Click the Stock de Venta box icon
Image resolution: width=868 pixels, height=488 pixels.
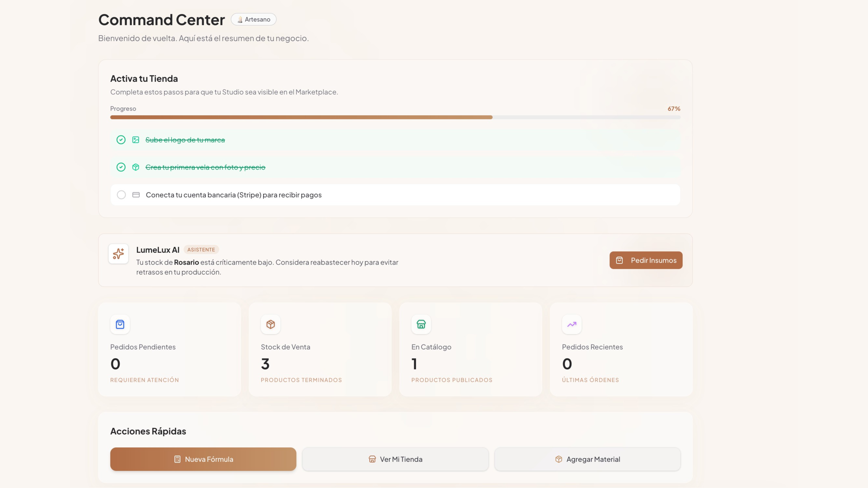[271, 324]
